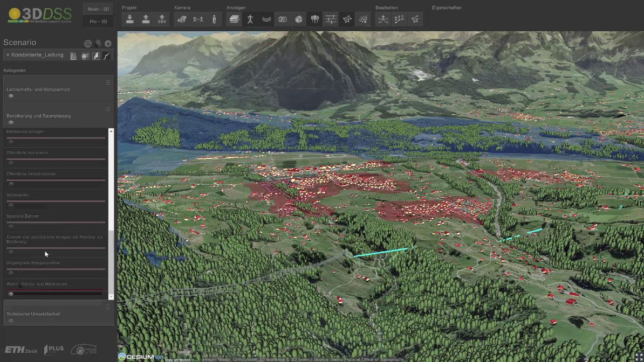Toggle the power pylon display icon
Image resolution: width=644 pixels, height=362 pixels.
[x=250, y=19]
